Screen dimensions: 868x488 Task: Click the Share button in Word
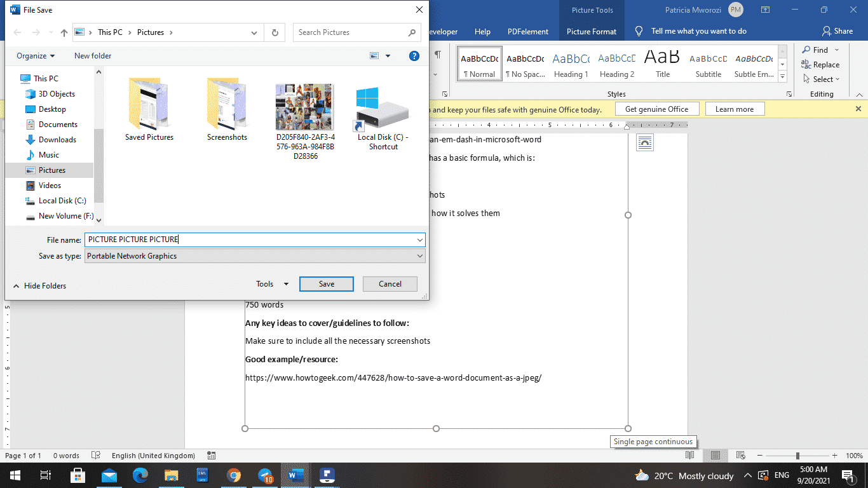837,31
